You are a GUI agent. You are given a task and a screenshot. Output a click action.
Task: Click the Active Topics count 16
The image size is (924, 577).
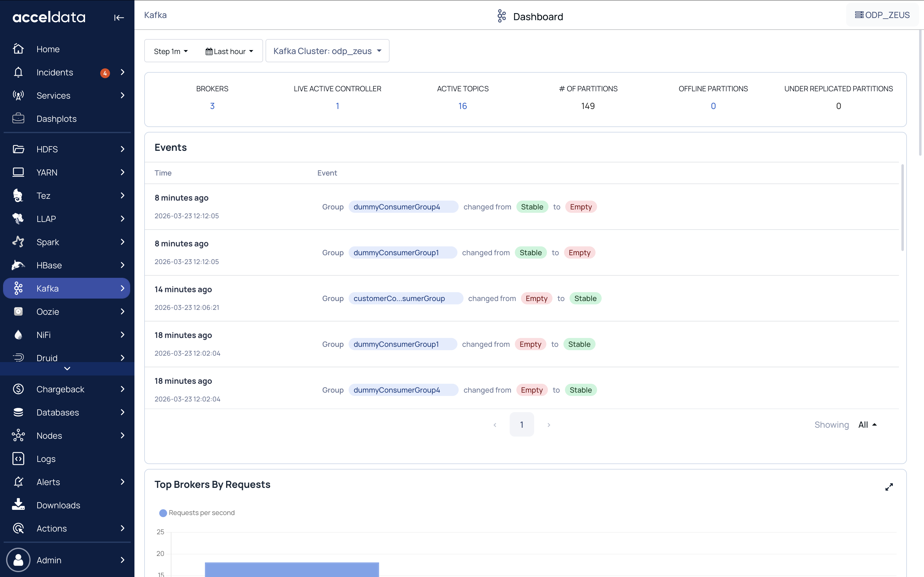coord(462,106)
